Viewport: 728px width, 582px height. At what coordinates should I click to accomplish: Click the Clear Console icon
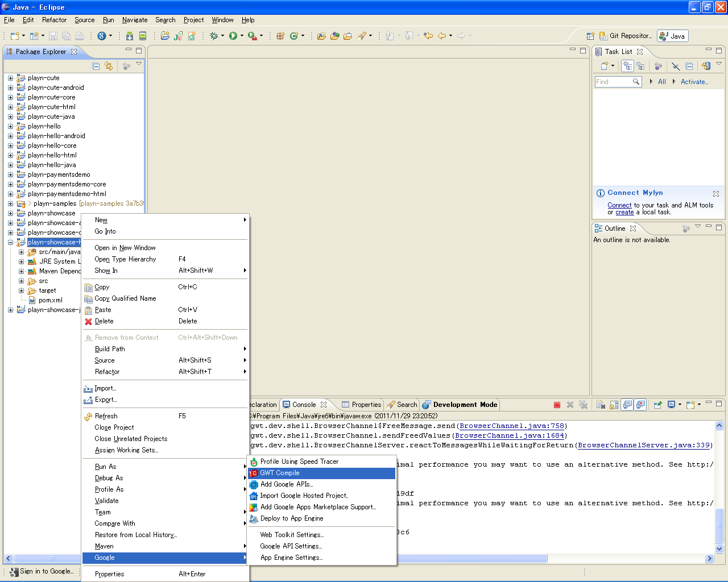pyautogui.click(x=601, y=405)
